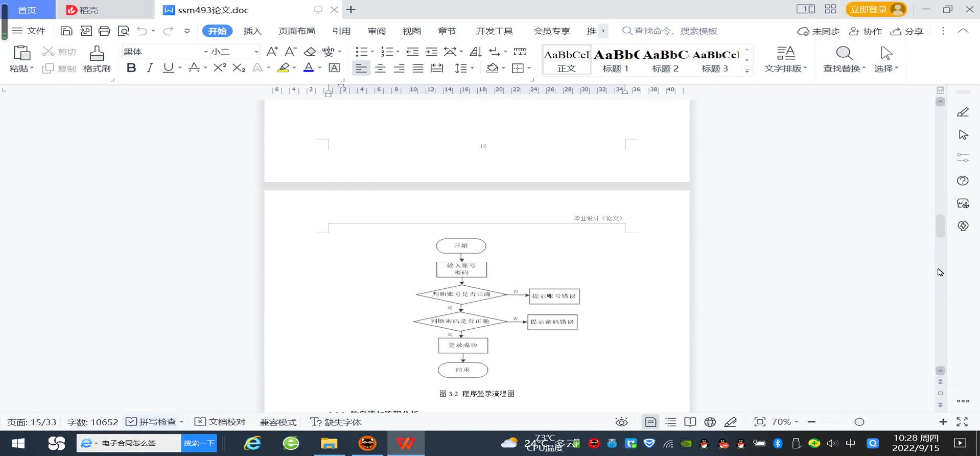
Task: Apply superscript X² formatting
Action: 220,68
